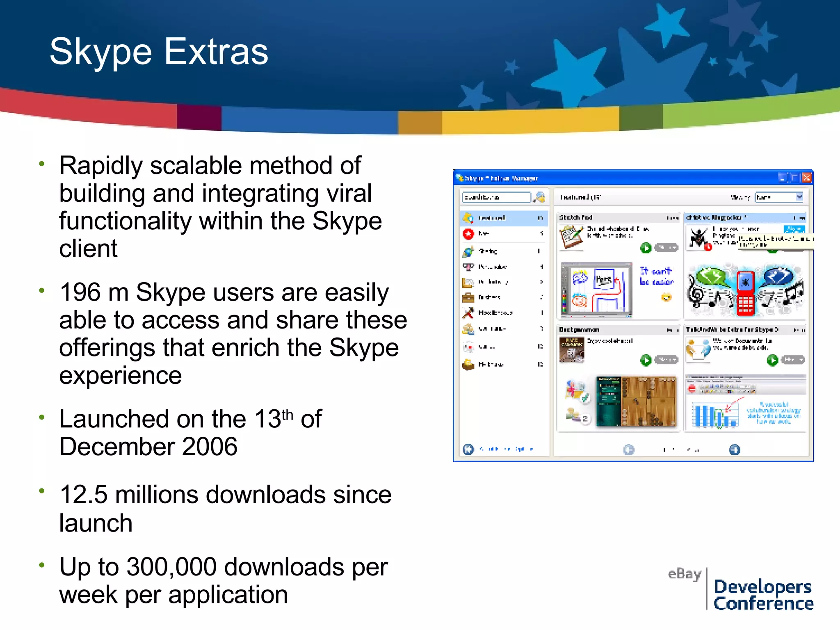Minimize the Extras Manager window
The image size is (840, 630).
(x=783, y=178)
